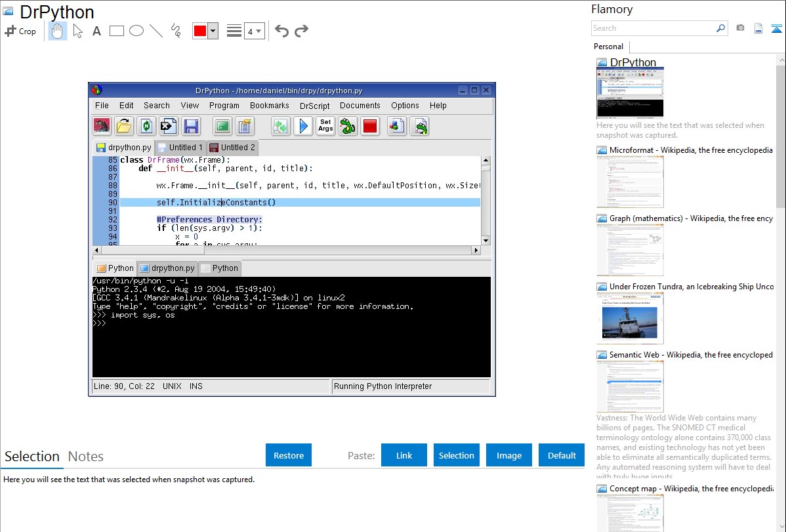
Task: Click the drpython.py prompt tab below editor
Action: pos(167,268)
